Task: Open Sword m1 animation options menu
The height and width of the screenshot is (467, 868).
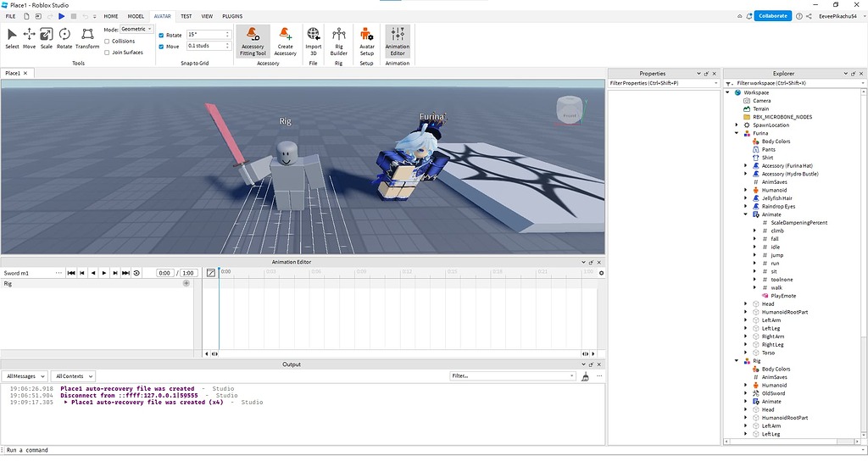Action: tap(58, 273)
